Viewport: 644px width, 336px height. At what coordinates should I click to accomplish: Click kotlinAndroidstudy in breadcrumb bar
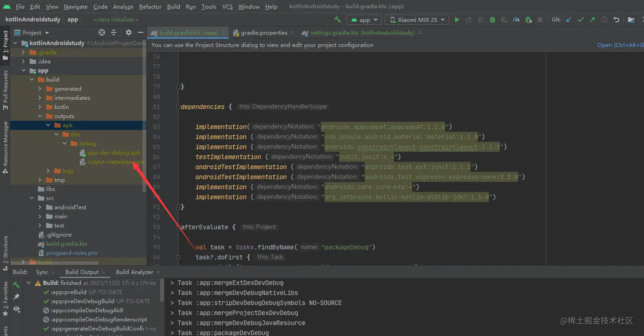[x=33, y=20]
